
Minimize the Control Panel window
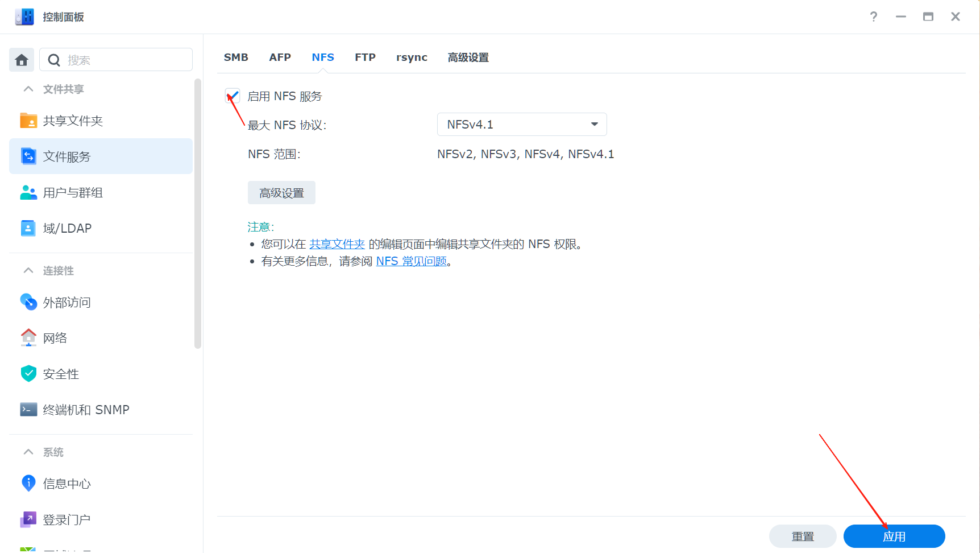pos(901,16)
